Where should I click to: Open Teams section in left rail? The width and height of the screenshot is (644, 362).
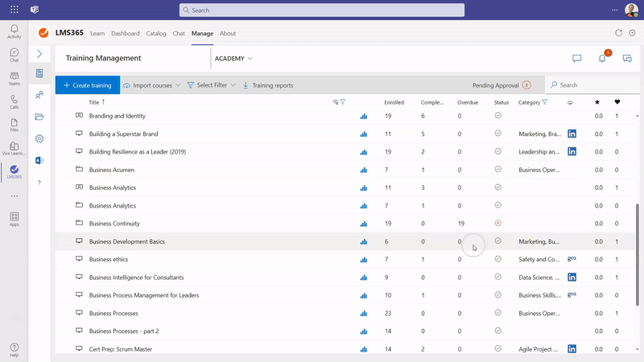pyautogui.click(x=14, y=78)
